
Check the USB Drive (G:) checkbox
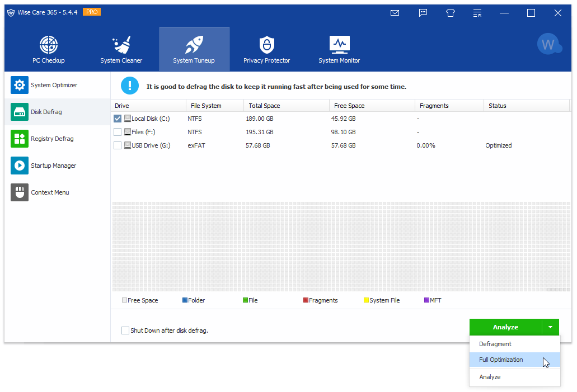click(x=118, y=145)
